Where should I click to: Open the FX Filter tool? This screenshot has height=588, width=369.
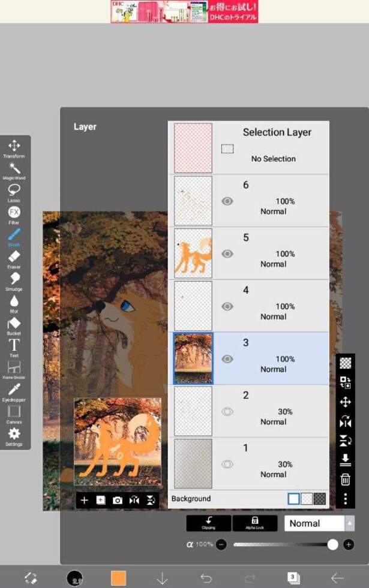[x=14, y=215]
